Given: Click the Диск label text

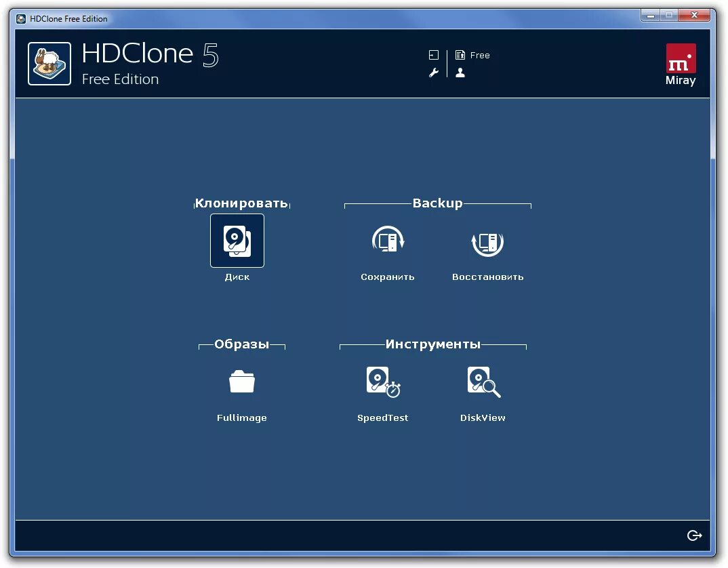Looking at the screenshot, I should point(237,277).
